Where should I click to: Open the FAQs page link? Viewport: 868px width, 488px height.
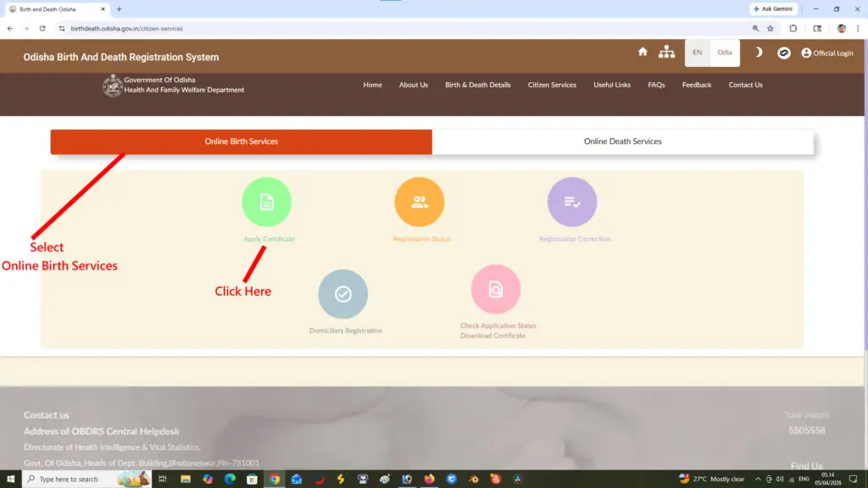[x=656, y=85]
